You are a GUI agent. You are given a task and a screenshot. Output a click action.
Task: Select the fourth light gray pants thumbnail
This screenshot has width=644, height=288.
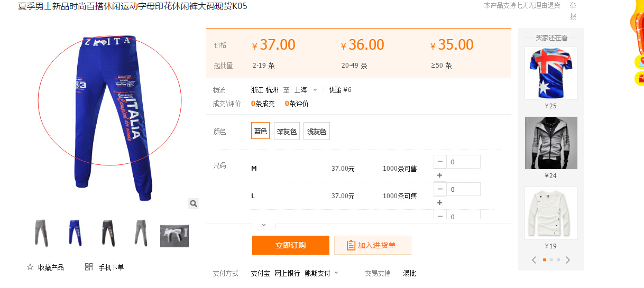[x=141, y=233]
